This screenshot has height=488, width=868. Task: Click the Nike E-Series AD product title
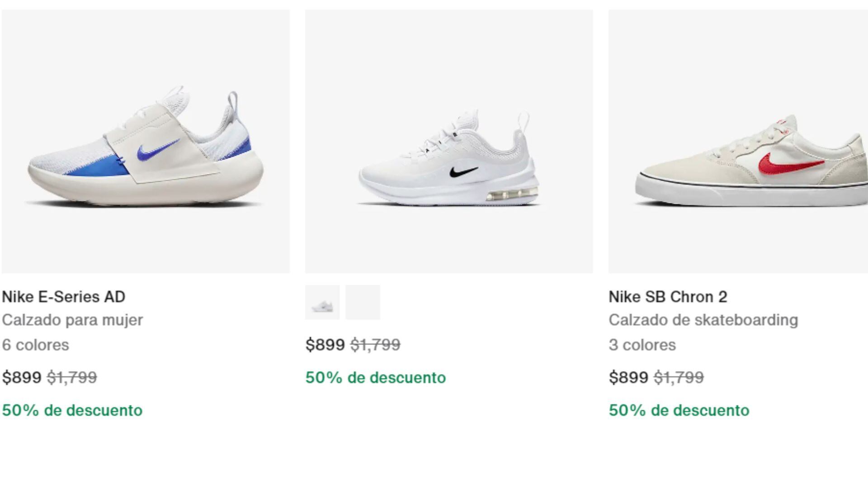tap(64, 297)
